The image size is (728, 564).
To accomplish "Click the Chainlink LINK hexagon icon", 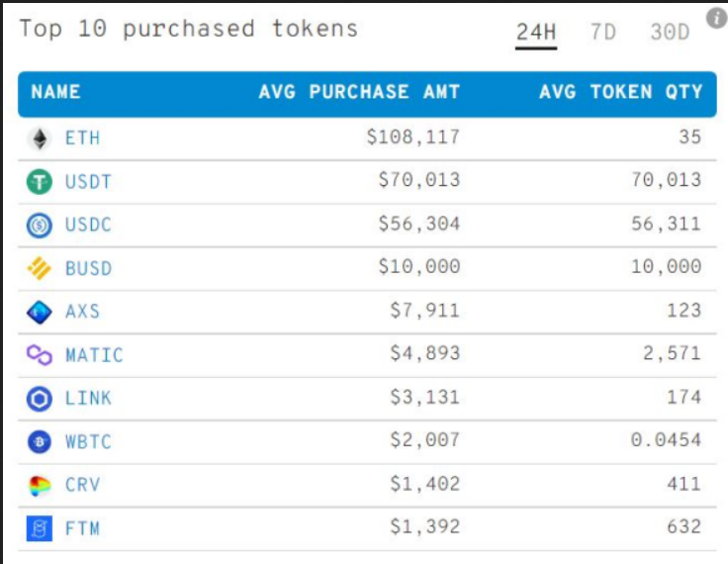I will coord(40,399).
